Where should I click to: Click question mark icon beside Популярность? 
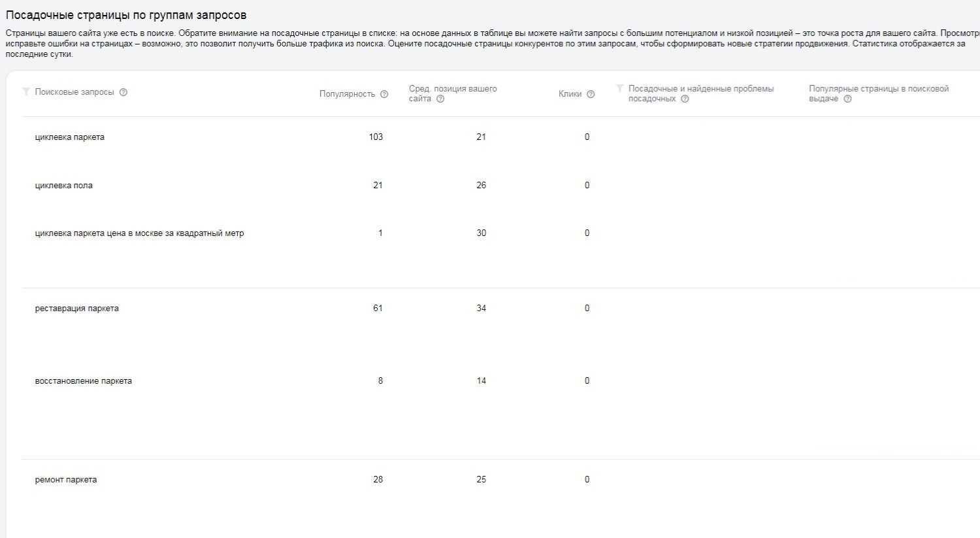[384, 94]
